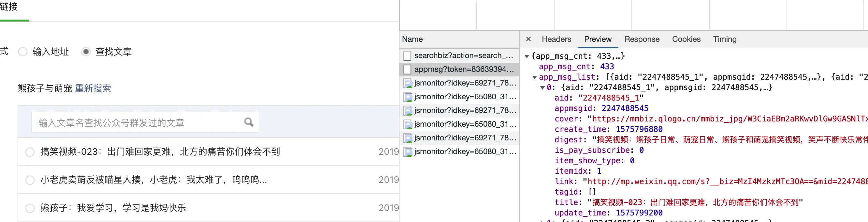Open the Timing tab
Viewport: 868px width, 222px height.
coord(724,39)
